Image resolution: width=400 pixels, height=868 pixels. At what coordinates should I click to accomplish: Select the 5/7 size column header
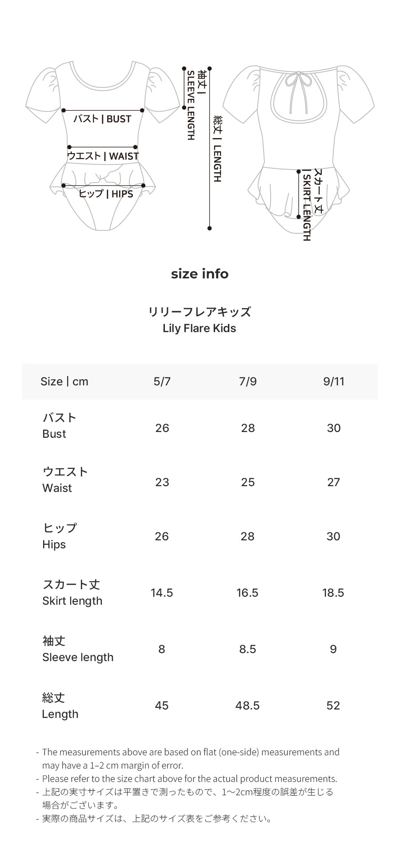click(162, 382)
